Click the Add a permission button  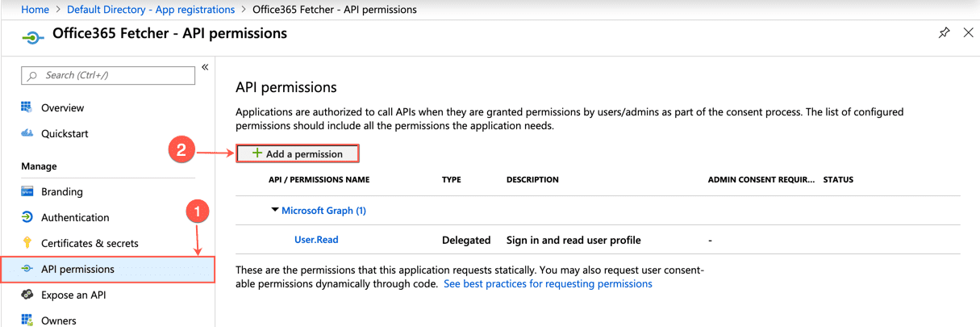298,153
